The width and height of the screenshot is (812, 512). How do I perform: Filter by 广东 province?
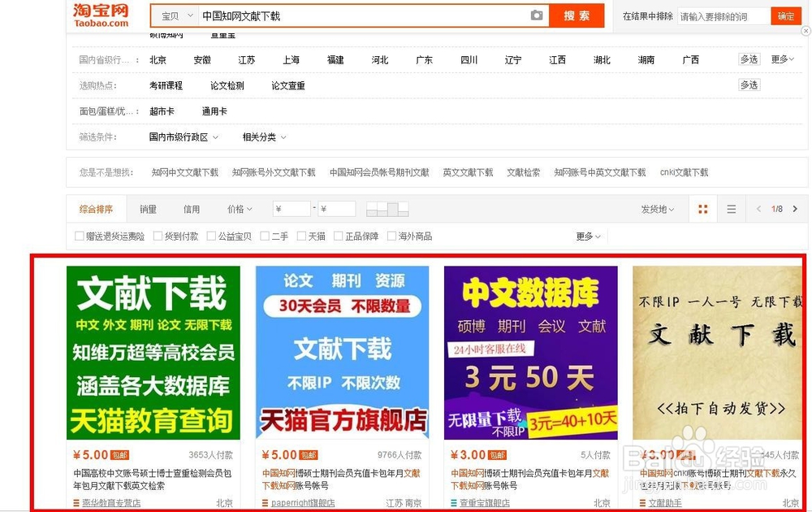424,59
